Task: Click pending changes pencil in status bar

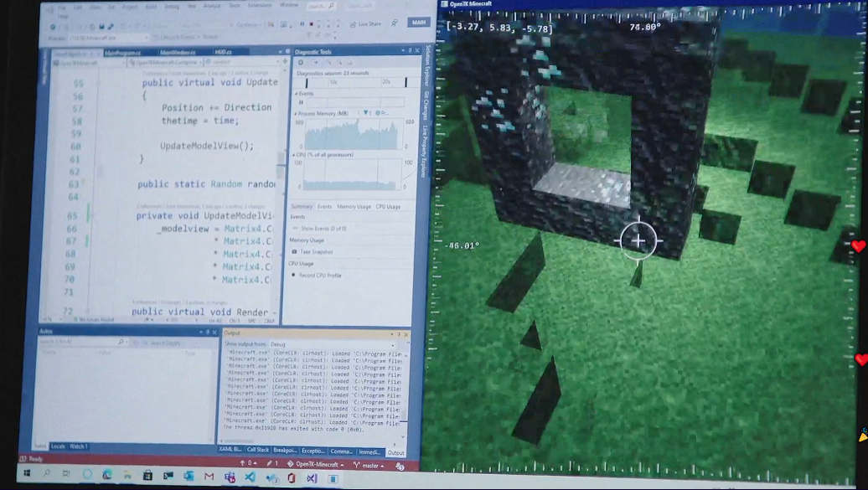Action: click(x=272, y=463)
